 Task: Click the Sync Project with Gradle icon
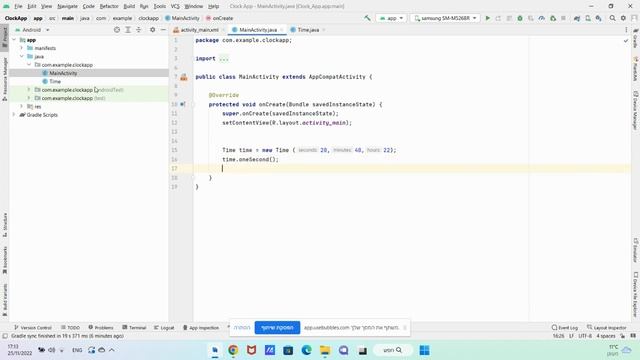click(577, 18)
